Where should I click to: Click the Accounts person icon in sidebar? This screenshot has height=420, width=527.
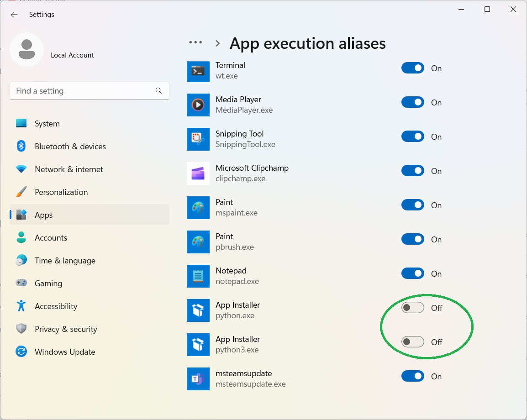point(21,237)
